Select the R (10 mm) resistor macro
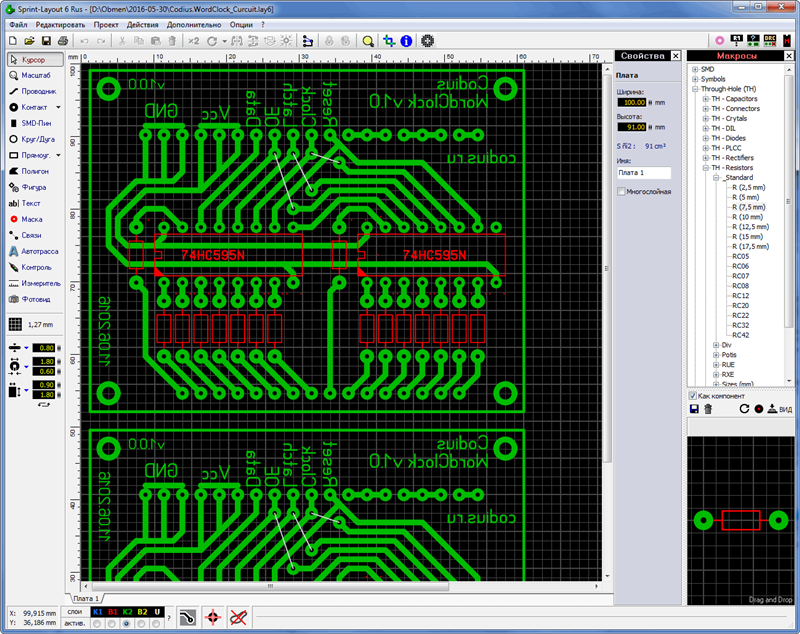This screenshot has width=800, height=634. click(x=747, y=217)
